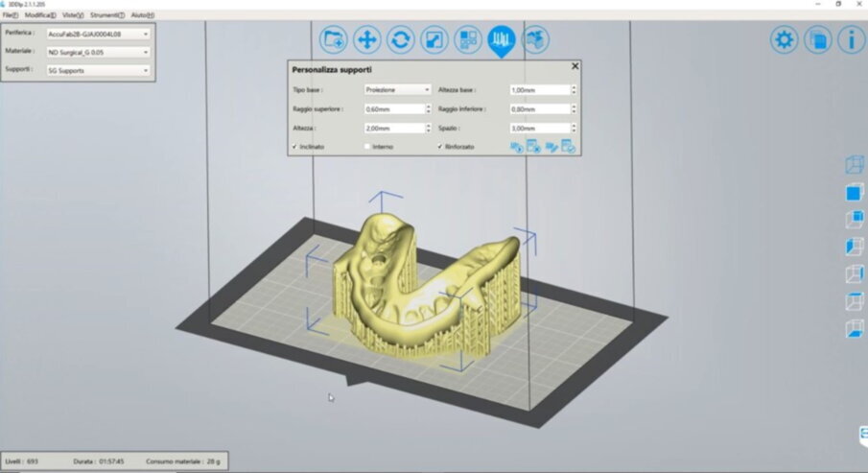Expand the Periferica printer dropdown
The image size is (868, 473).
(x=99, y=34)
